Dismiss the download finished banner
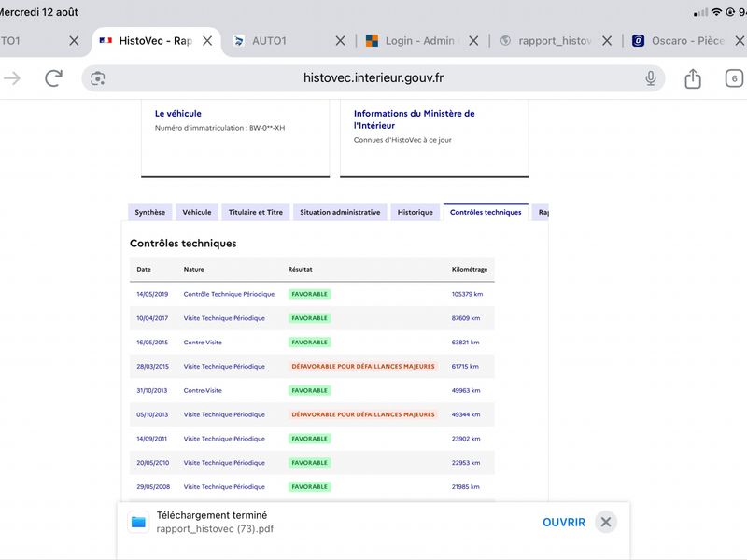Image resolution: width=747 pixels, height=560 pixels. [x=606, y=522]
